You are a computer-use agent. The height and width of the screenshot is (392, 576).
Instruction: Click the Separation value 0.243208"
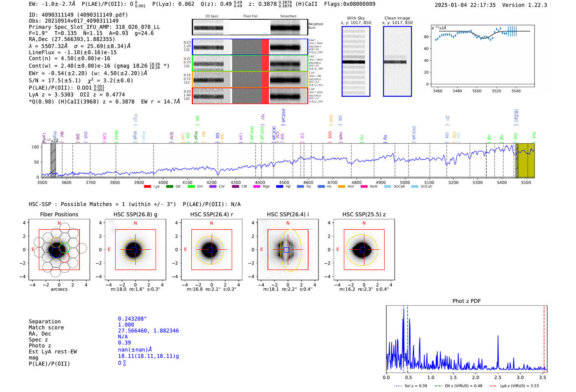pyautogui.click(x=132, y=319)
